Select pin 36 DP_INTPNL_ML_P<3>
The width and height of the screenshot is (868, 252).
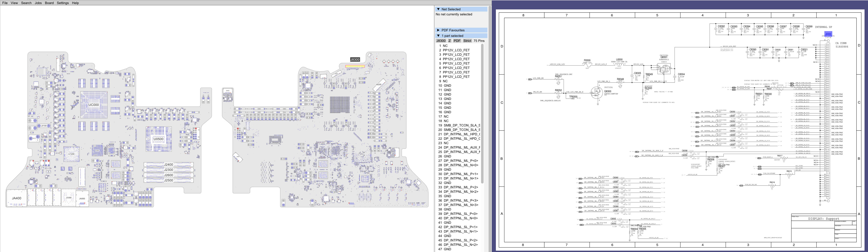click(458, 200)
